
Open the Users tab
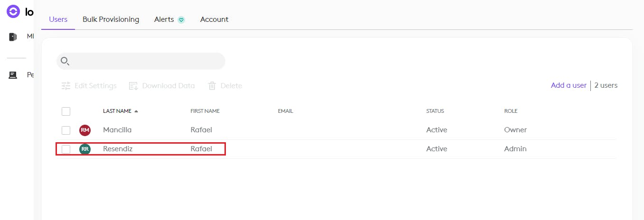pos(58,19)
